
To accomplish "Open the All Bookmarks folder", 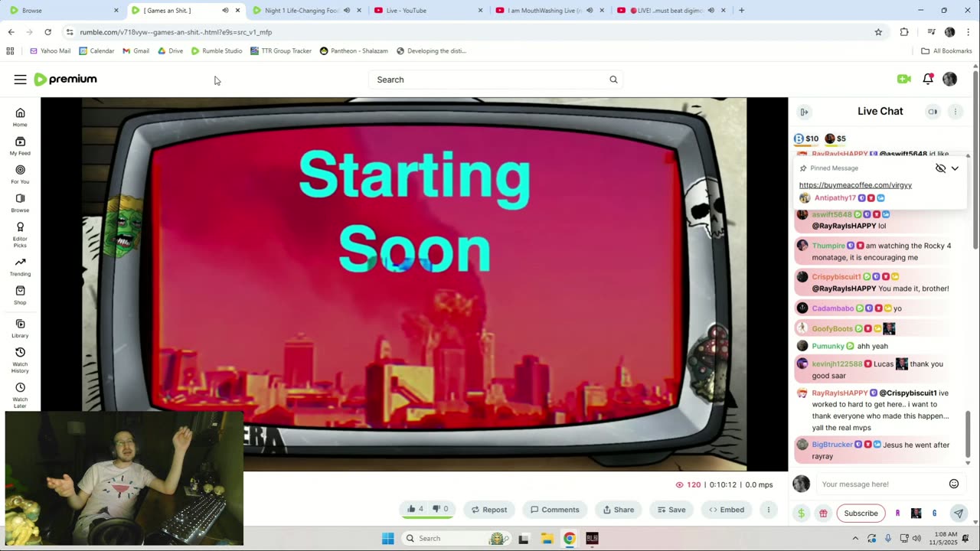I will 947,51.
